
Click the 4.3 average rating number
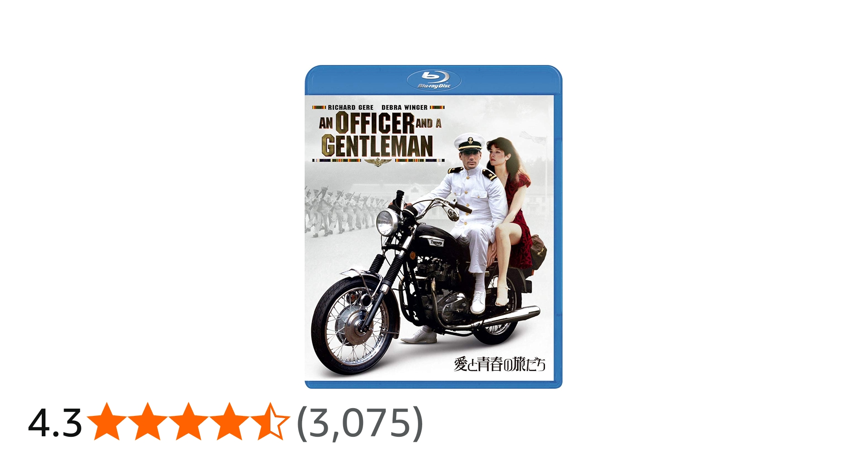point(55,423)
